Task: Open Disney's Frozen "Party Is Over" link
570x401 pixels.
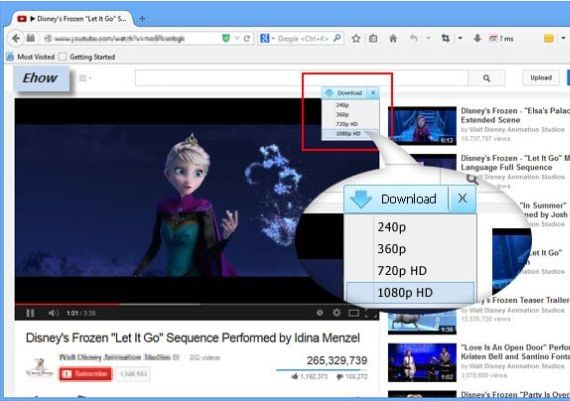Action: click(x=515, y=394)
